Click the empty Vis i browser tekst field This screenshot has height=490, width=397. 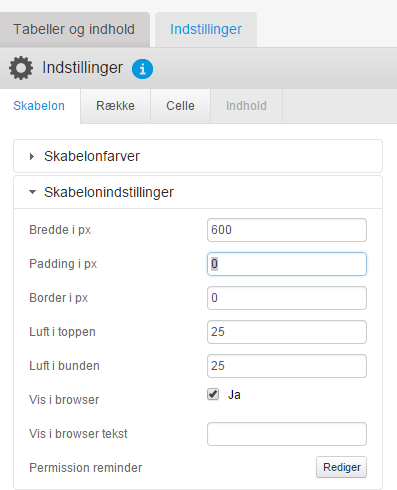(287, 434)
